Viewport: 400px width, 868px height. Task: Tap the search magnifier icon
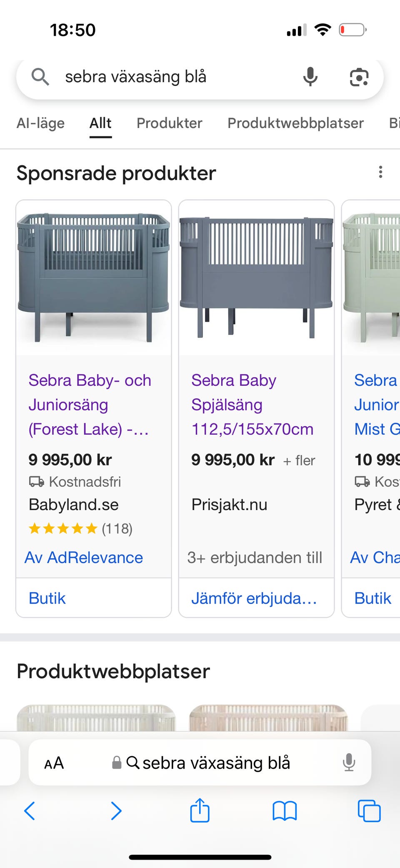coord(40,77)
